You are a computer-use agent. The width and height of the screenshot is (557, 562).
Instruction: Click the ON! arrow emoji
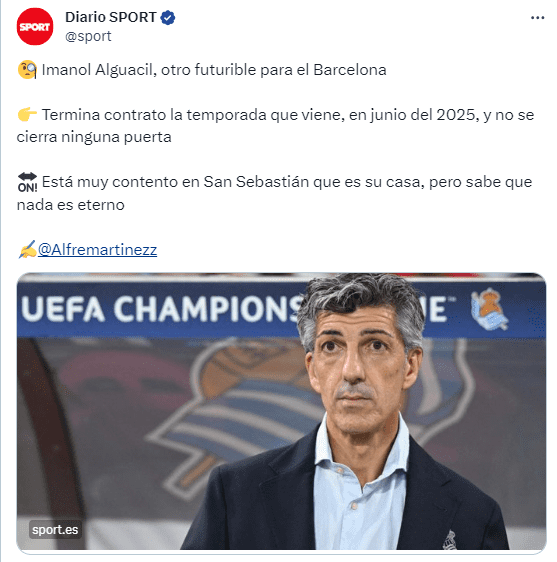coord(27,182)
